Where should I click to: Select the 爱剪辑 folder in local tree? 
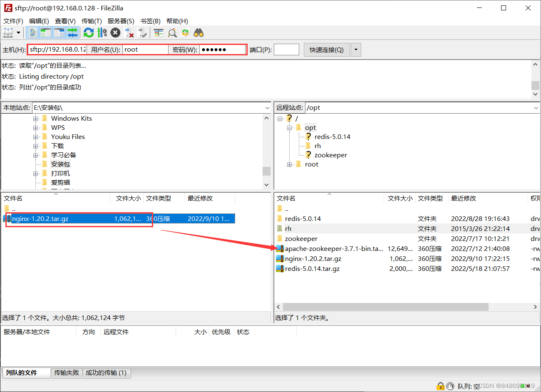click(60, 183)
